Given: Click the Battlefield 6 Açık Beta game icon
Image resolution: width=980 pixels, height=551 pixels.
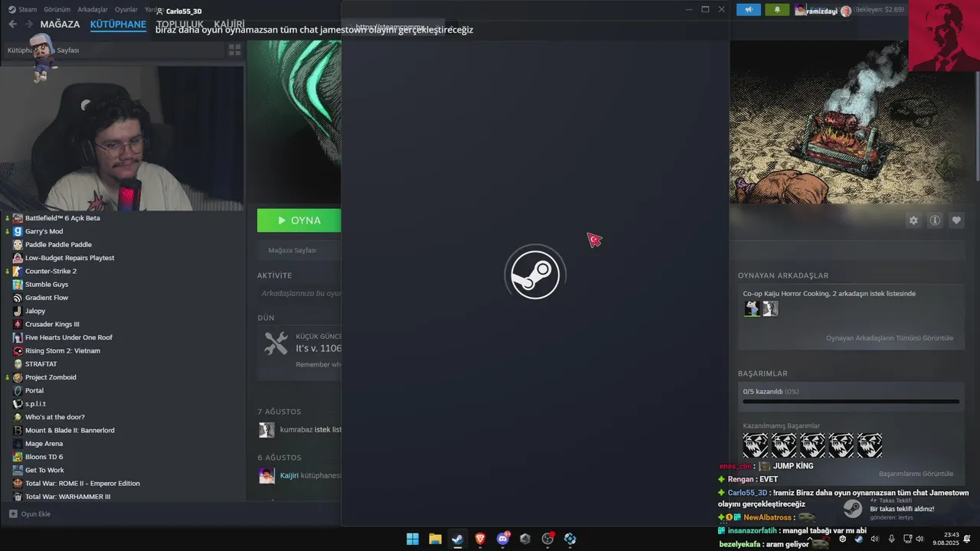Looking at the screenshot, I should [x=18, y=218].
